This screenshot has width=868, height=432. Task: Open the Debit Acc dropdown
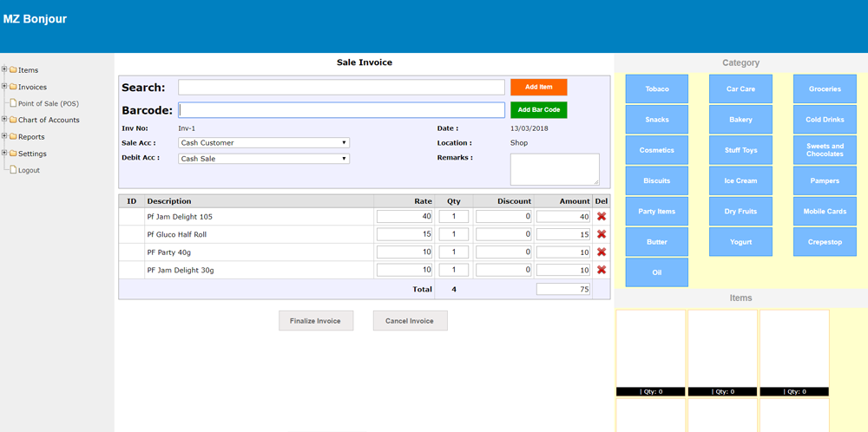pos(264,159)
